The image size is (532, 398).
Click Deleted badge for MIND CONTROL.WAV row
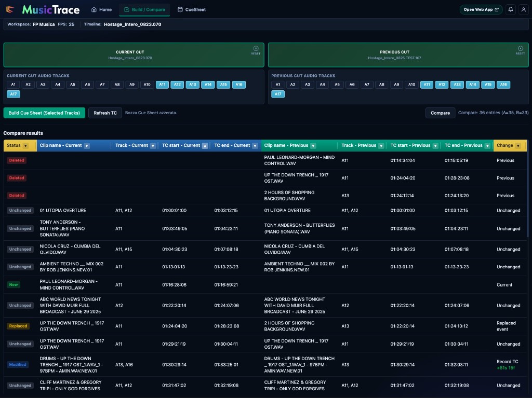(17, 160)
